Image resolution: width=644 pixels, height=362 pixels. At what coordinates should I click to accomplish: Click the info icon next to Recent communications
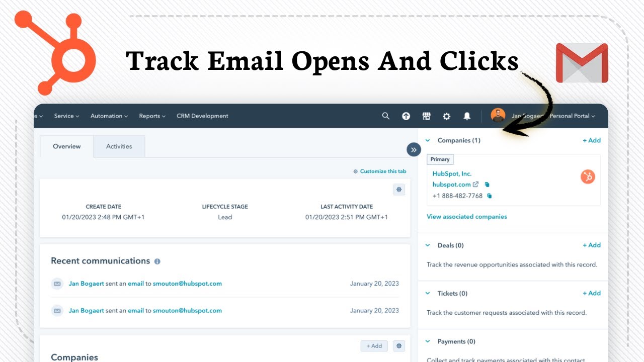point(157,261)
